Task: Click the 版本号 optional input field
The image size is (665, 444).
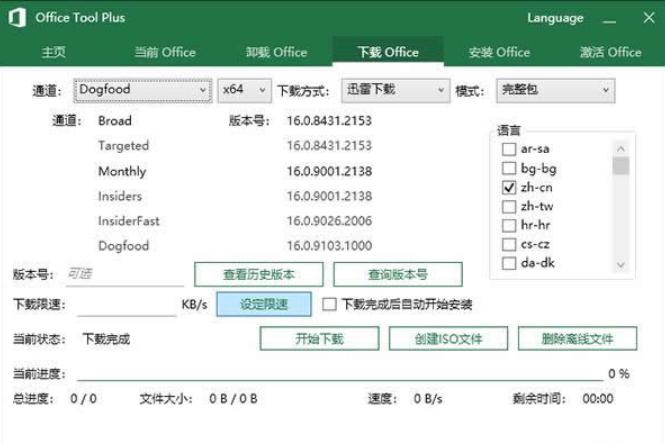Action: click(x=125, y=274)
